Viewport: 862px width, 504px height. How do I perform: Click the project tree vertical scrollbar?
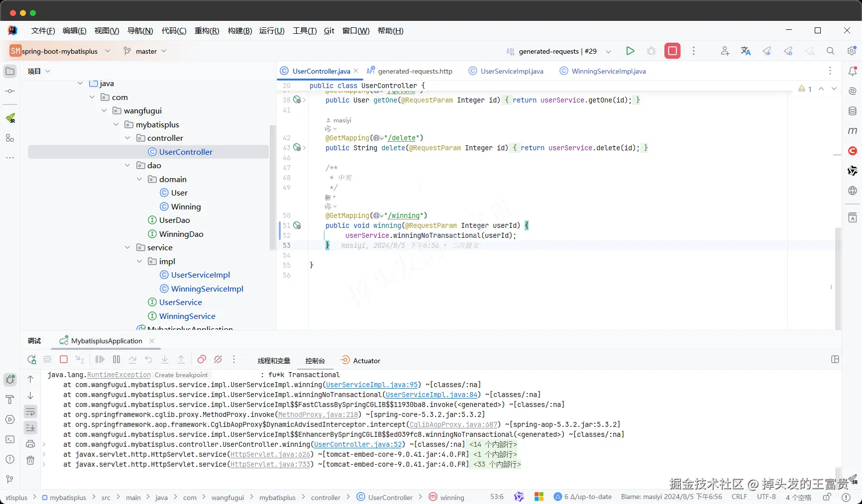(272, 187)
